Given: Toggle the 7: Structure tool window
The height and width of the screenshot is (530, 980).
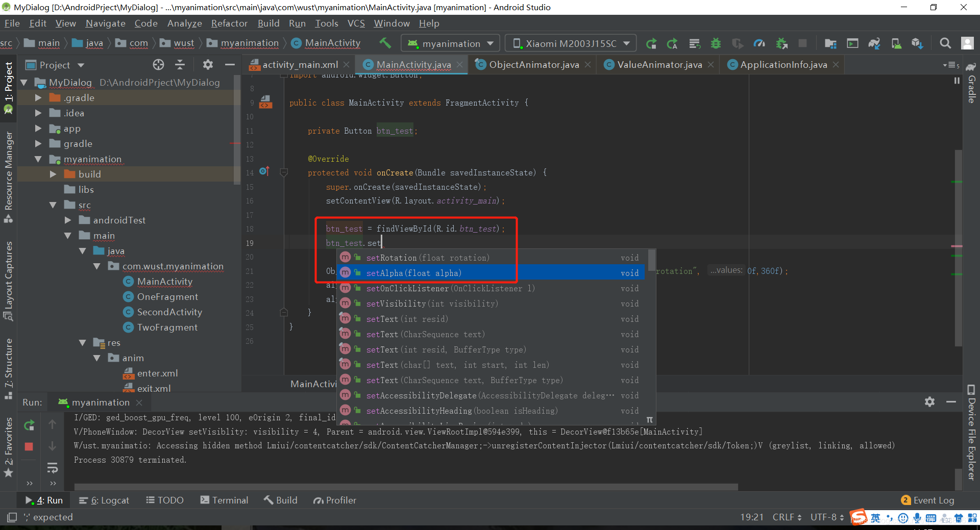Looking at the screenshot, I should pos(8,369).
